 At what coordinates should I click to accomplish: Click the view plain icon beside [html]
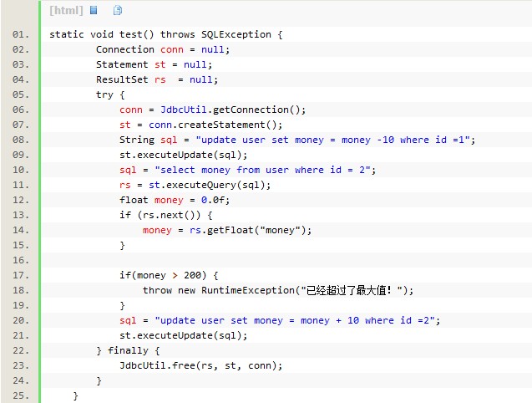[x=94, y=10]
